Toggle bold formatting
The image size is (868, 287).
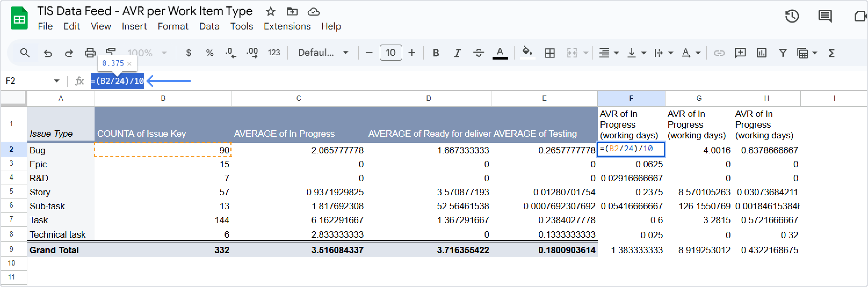point(436,53)
